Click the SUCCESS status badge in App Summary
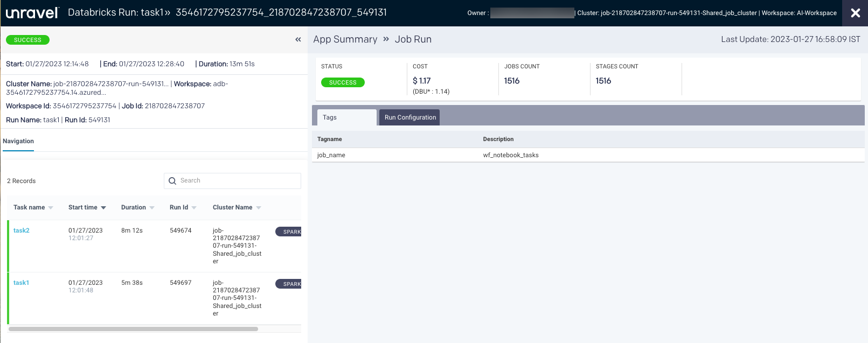Viewport: 868px width, 343px height. point(343,82)
